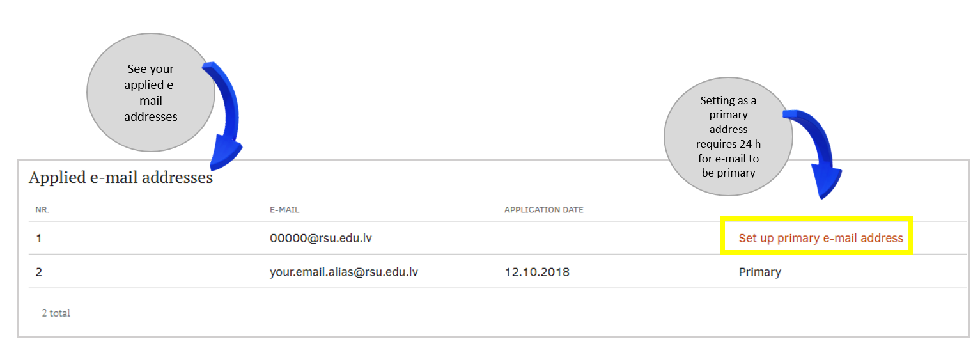980x346 pixels.
Task: Sort by the E-MAIL column header
Action: click(284, 210)
